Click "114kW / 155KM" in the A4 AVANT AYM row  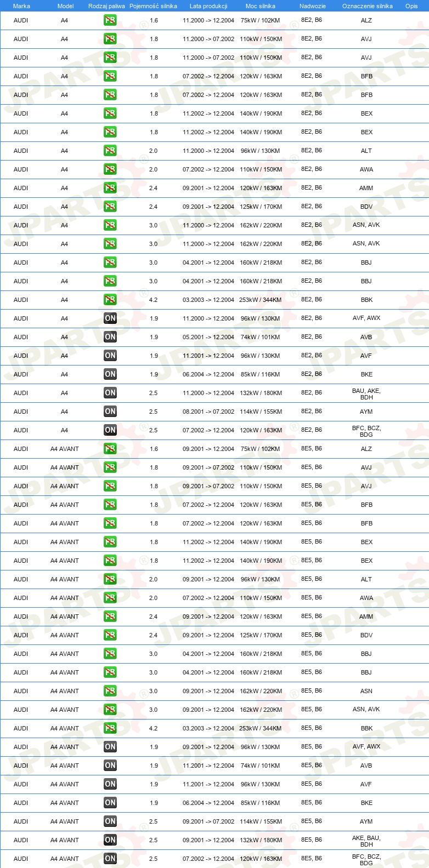point(261,821)
